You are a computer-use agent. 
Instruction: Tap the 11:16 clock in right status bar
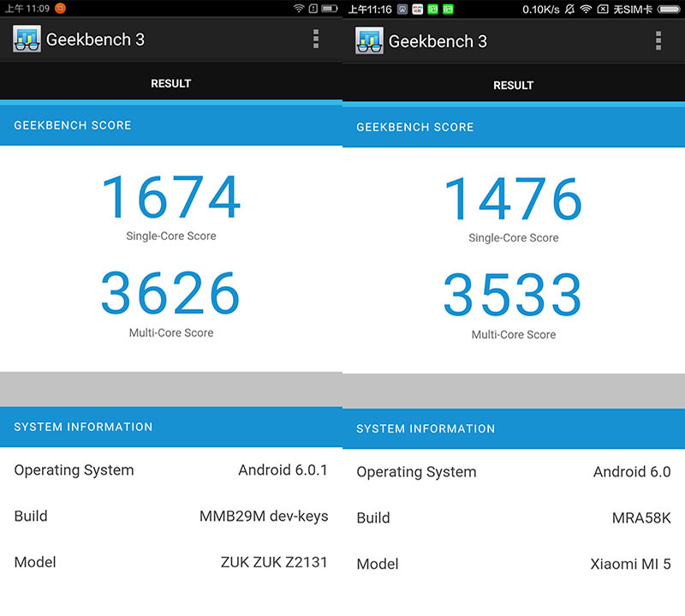coord(370,9)
